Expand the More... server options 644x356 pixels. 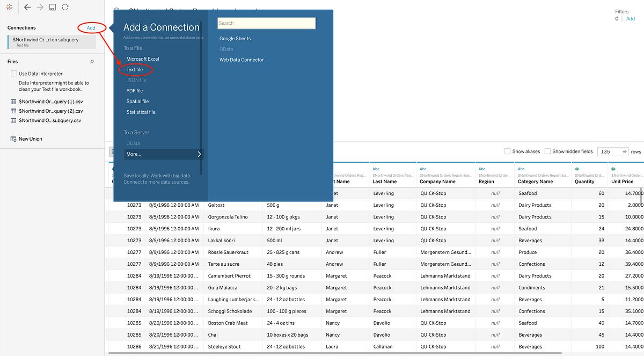[x=164, y=154]
